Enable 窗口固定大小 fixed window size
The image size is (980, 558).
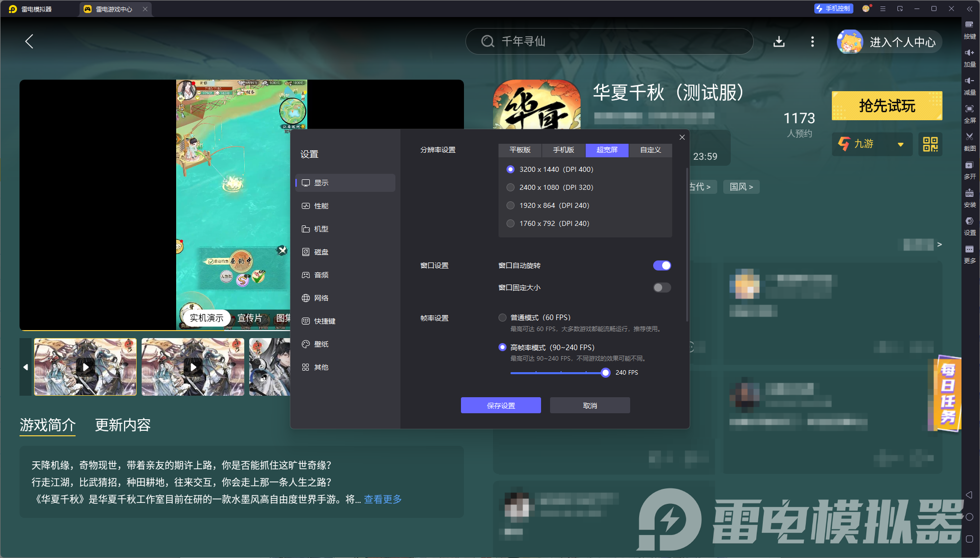(662, 287)
